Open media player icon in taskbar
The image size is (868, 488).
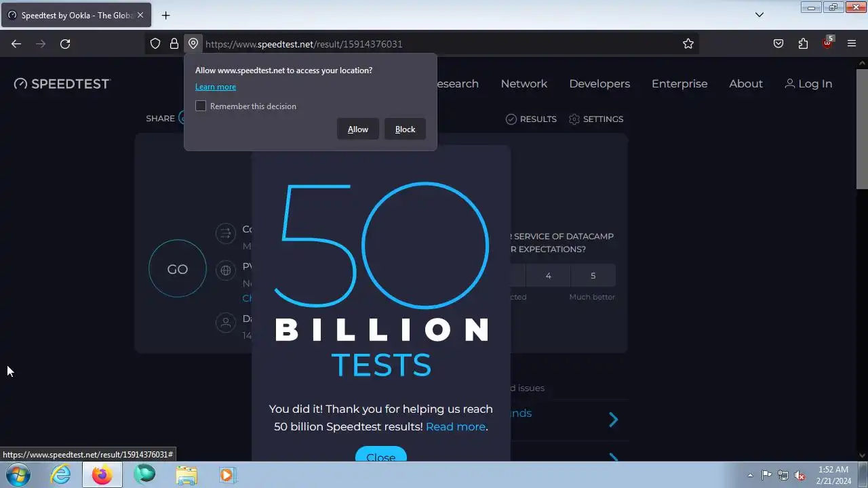[227, 475]
